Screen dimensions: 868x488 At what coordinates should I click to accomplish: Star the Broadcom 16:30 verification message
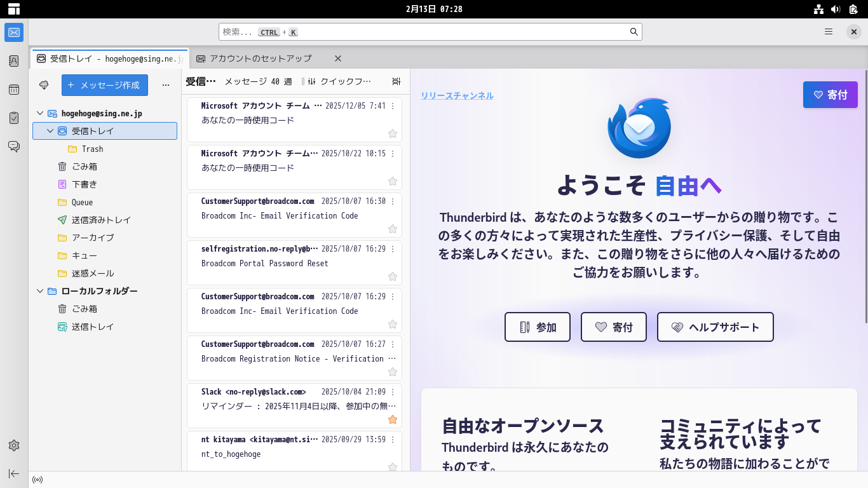click(x=393, y=229)
